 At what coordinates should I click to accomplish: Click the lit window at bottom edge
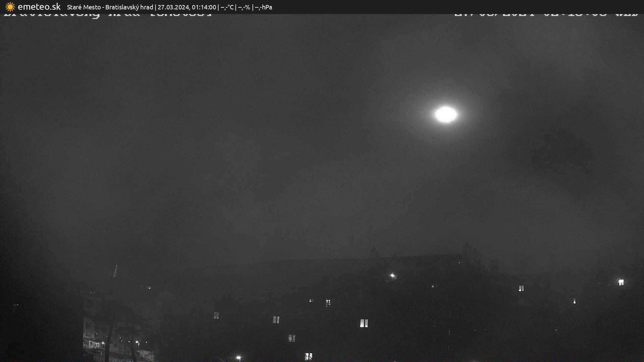[308, 356]
